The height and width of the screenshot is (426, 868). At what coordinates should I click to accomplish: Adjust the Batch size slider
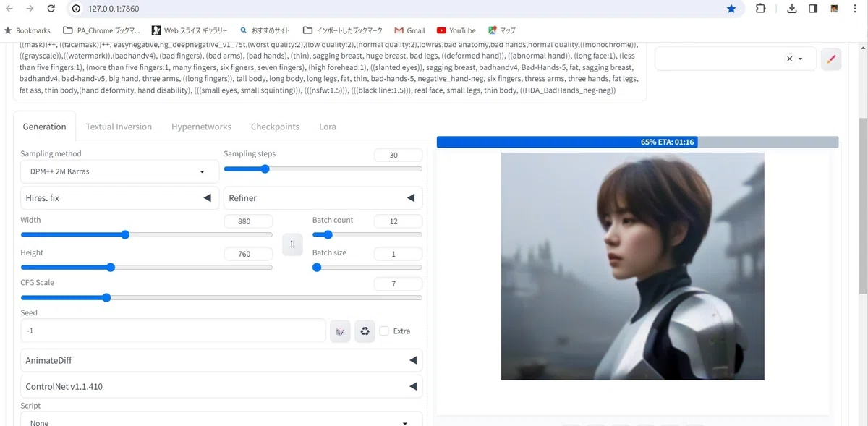pyautogui.click(x=367, y=267)
